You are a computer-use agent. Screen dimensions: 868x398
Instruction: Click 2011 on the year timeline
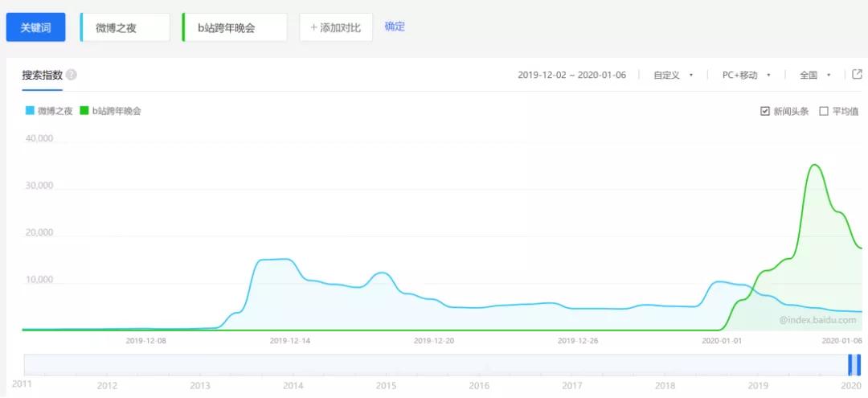(22, 384)
